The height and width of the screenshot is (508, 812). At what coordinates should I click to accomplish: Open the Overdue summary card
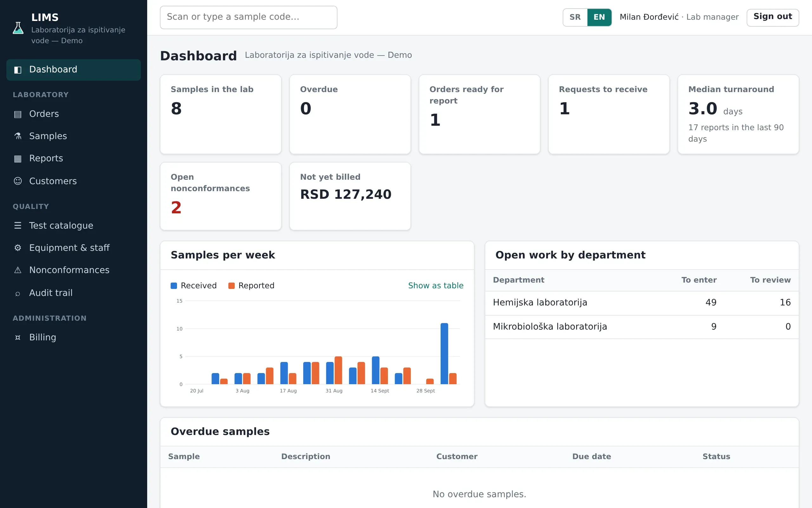tap(350, 114)
